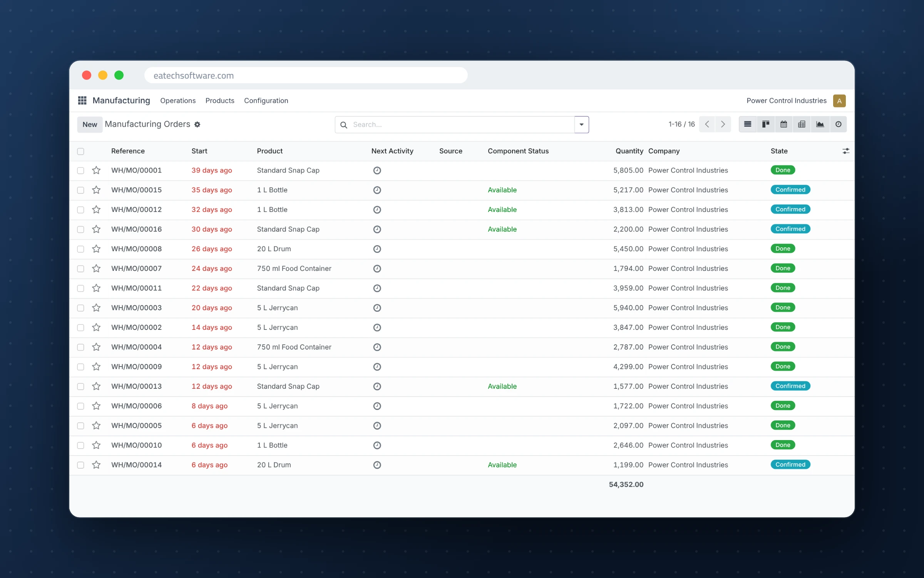Sort by the Reference column header
The height and width of the screenshot is (578, 924).
click(x=128, y=151)
